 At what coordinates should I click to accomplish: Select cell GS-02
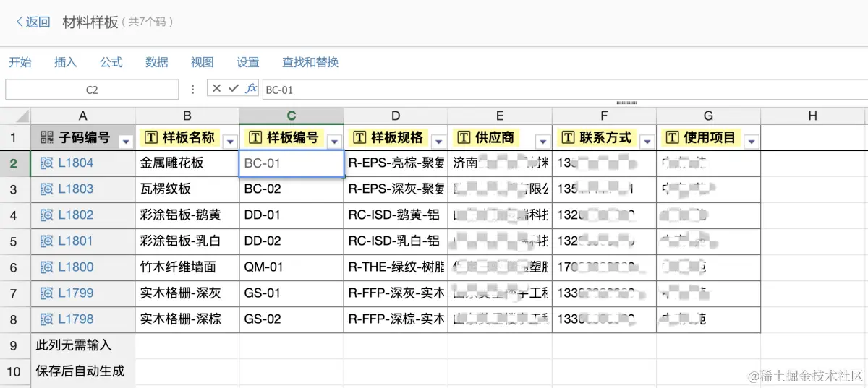pyautogui.click(x=292, y=319)
